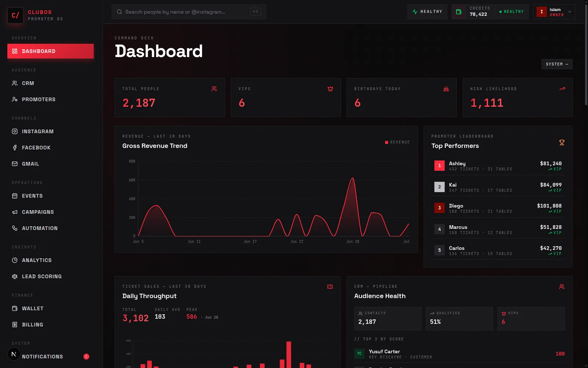The width and height of the screenshot is (588, 368).
Task: Select Marcus's leaderboard row
Action: click(x=498, y=229)
